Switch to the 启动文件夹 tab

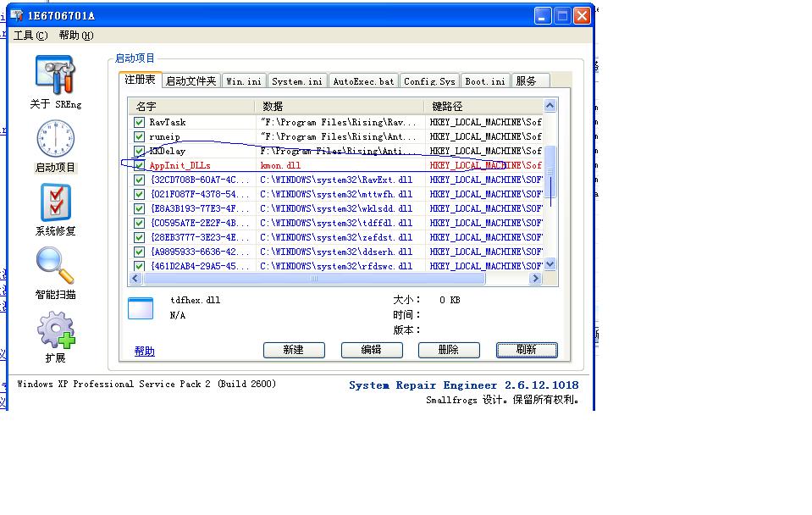pos(191,81)
